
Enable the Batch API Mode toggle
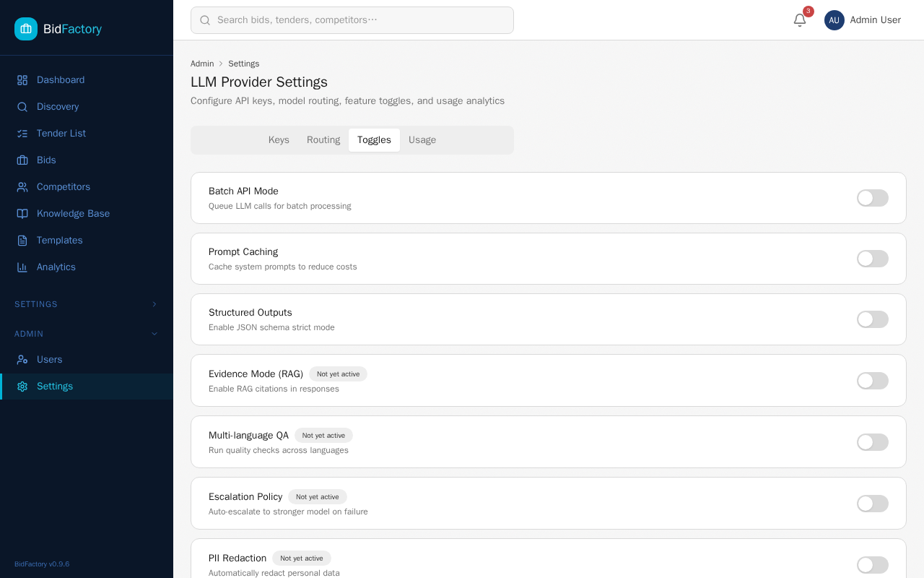tap(873, 198)
